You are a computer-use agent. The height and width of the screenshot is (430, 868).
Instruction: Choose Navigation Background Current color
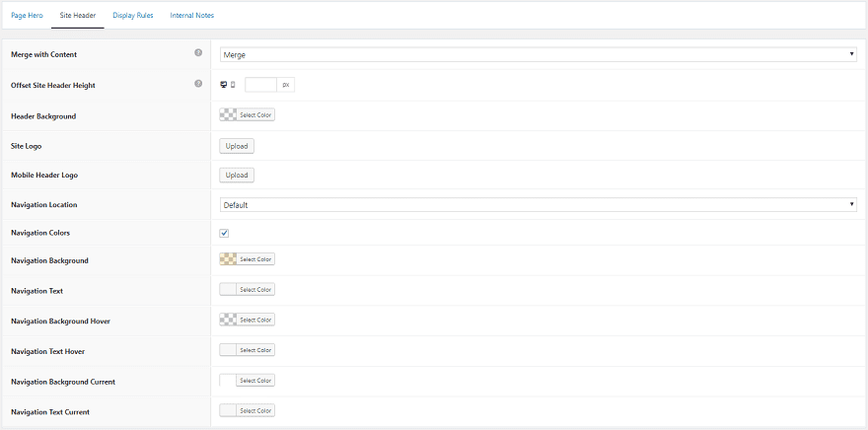[x=247, y=381]
